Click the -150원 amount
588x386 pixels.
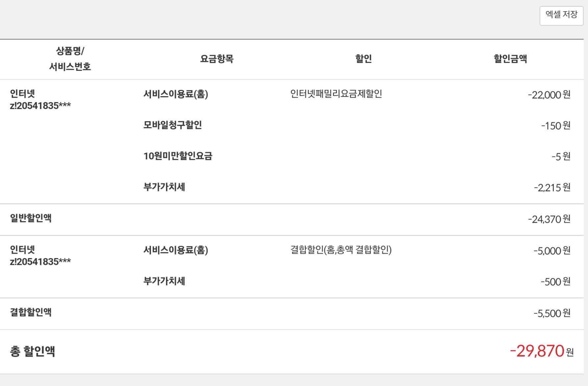pos(556,126)
